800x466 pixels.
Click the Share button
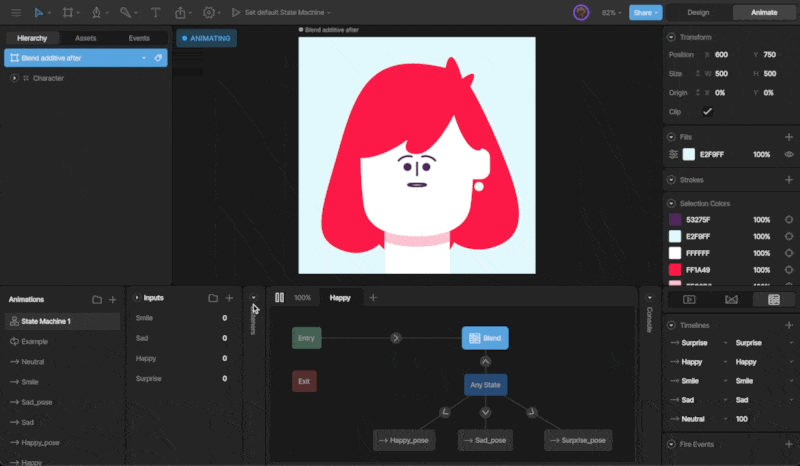(645, 13)
